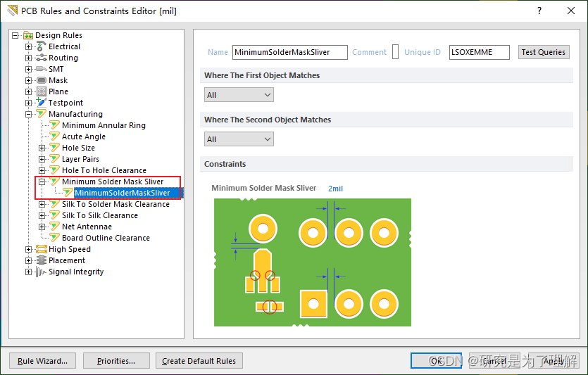Confirm with the OK button
Image resolution: width=588 pixels, height=375 pixels.
[436, 361]
